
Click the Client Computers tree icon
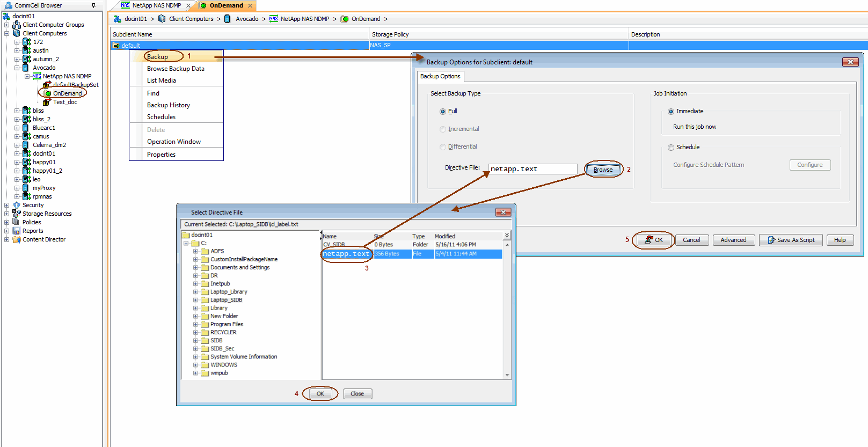point(17,33)
